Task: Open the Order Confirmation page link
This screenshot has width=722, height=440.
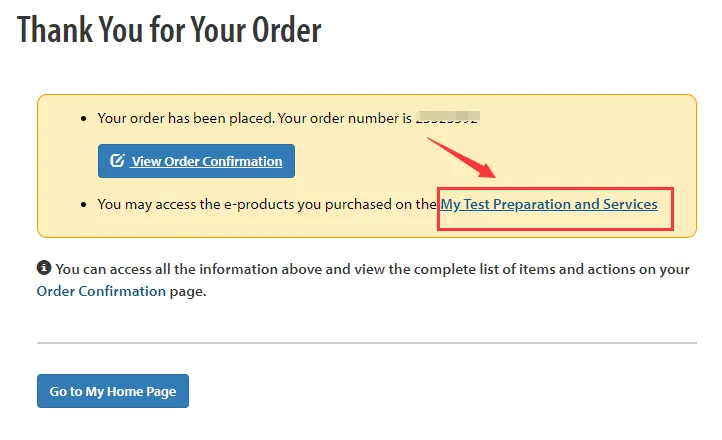Action: (101, 291)
